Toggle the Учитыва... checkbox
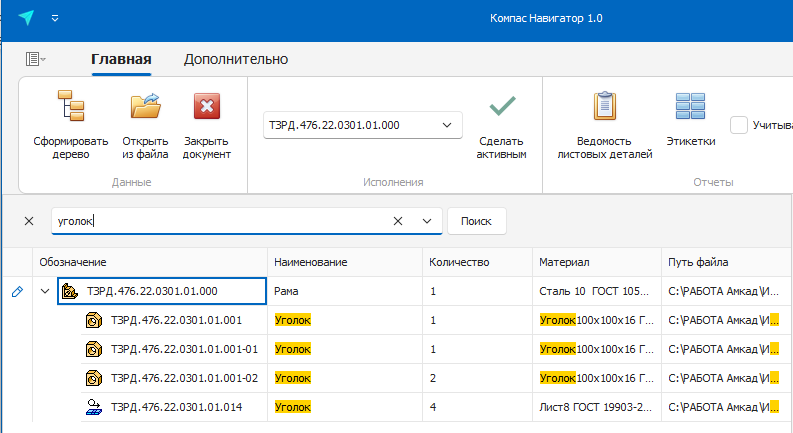 739,125
